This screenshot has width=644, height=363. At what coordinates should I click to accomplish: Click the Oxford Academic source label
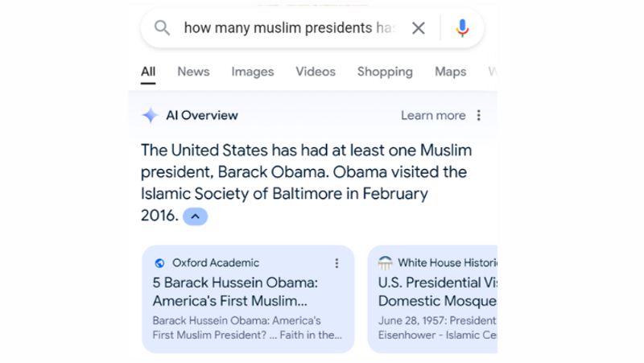point(216,262)
